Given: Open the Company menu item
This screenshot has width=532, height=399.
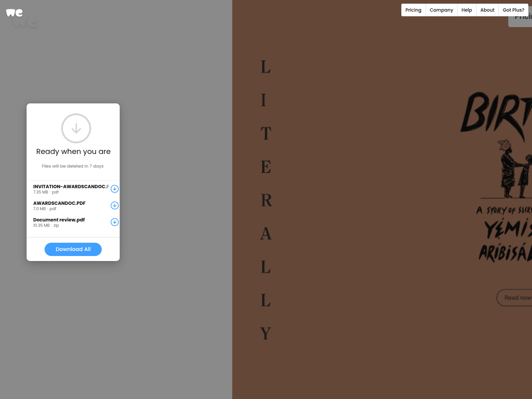Looking at the screenshot, I should (x=441, y=10).
